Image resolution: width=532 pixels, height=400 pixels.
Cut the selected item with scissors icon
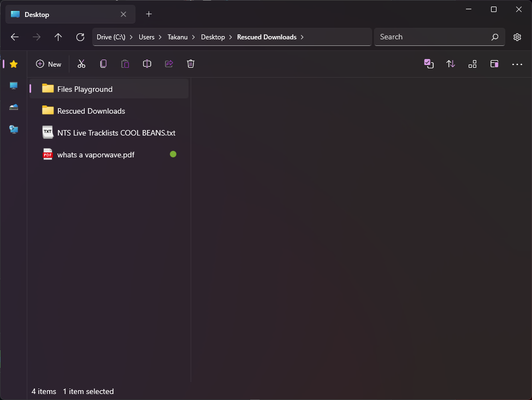pos(81,64)
